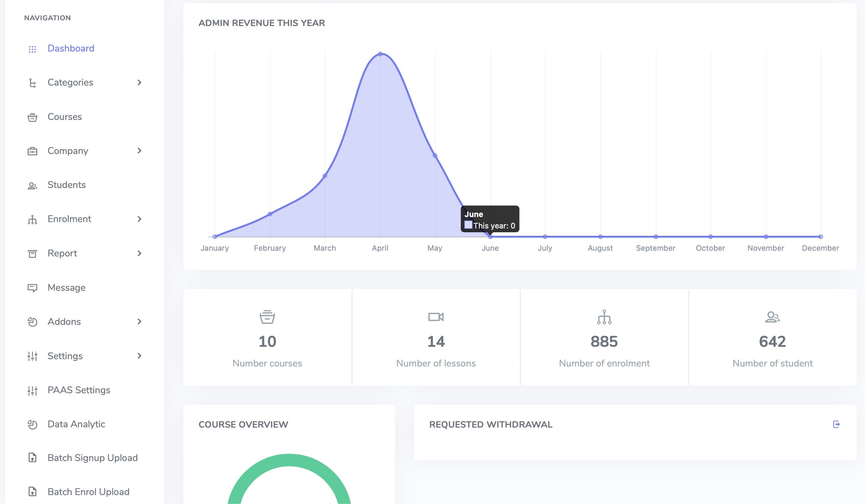Expand the Categories menu chevron
The width and height of the screenshot is (865, 504).
point(139,82)
